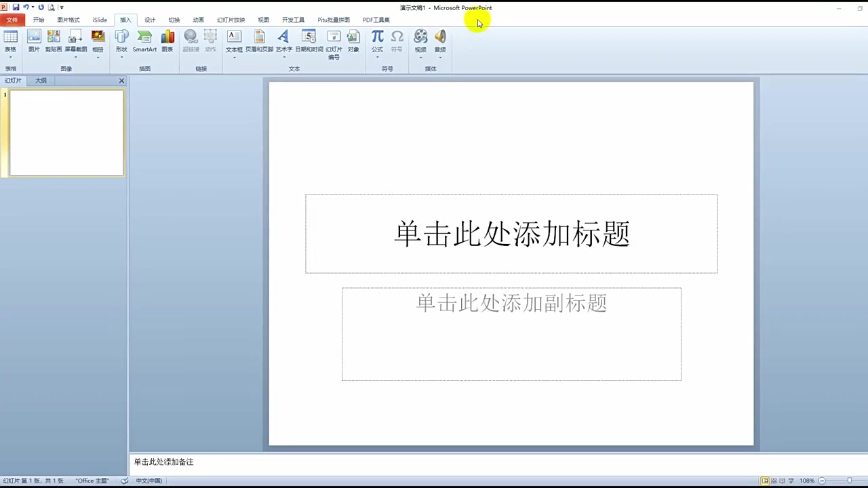Image resolution: width=868 pixels, height=488 pixels.
Task: Open the 幻灯片放映 Slide Show tab
Action: [x=231, y=20]
